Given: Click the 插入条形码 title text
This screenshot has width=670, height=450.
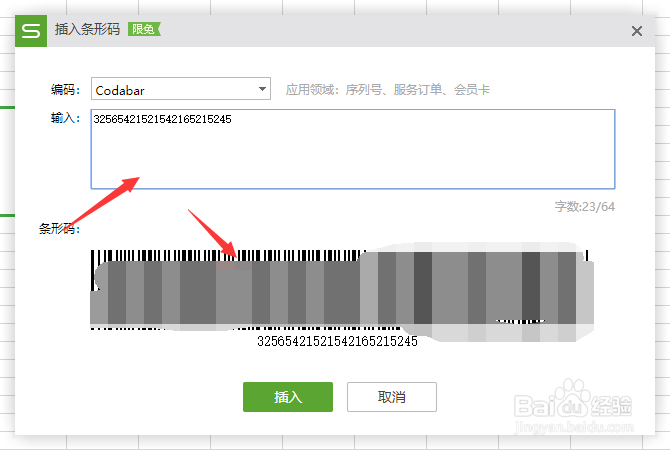Looking at the screenshot, I should coord(87,29).
